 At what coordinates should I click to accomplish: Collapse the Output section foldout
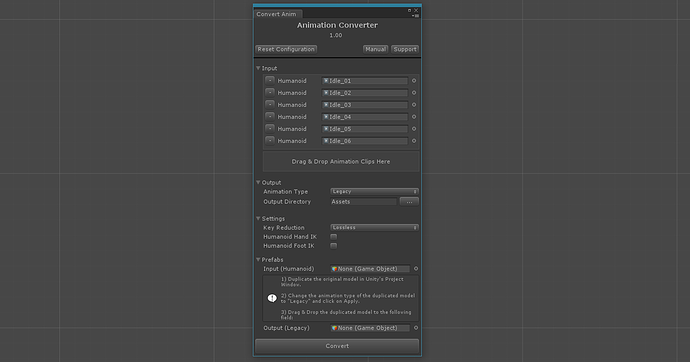tap(258, 182)
